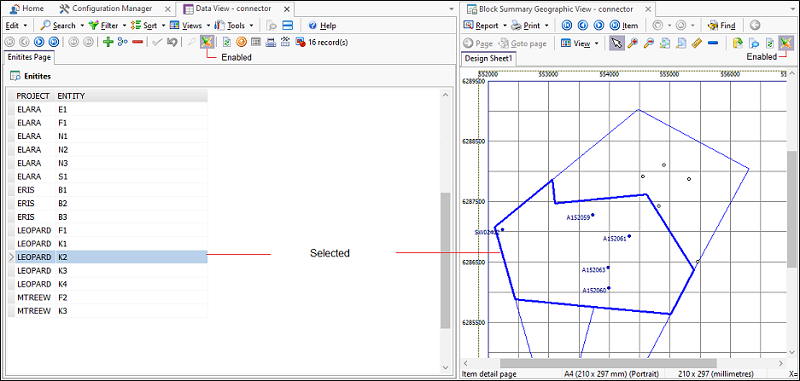Click the zoom out magnifier tool
Image resolution: width=800 pixels, height=381 pixels.
(x=648, y=43)
